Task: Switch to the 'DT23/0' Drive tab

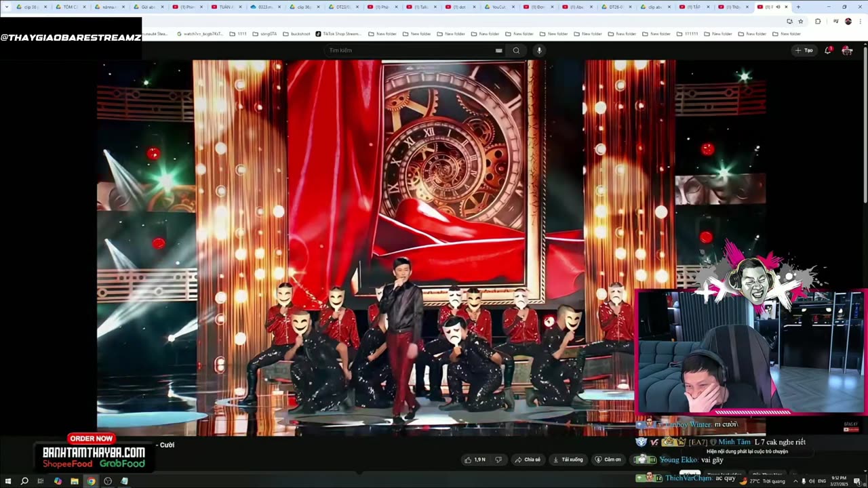Action: (343, 7)
